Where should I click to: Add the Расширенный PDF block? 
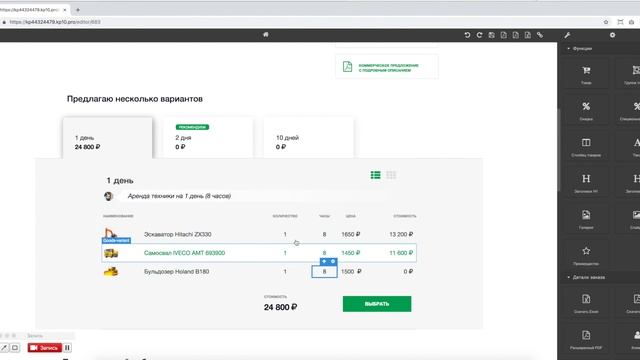(x=586, y=340)
